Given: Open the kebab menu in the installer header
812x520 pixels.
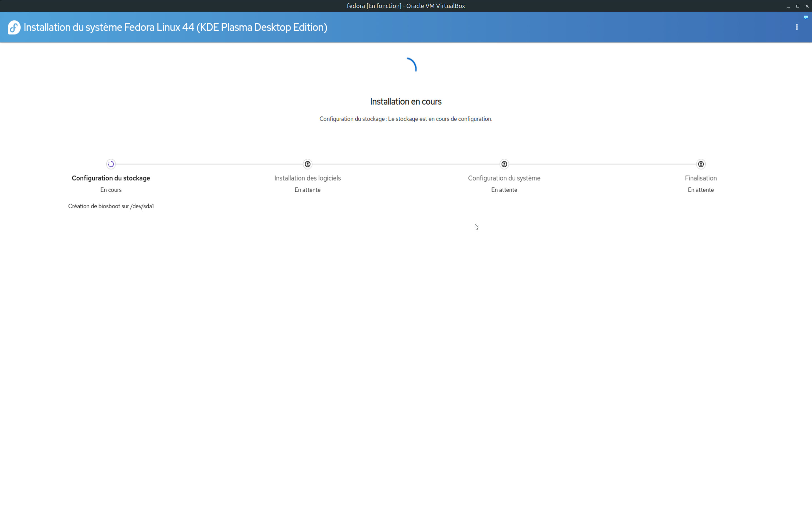Looking at the screenshot, I should coord(797,27).
